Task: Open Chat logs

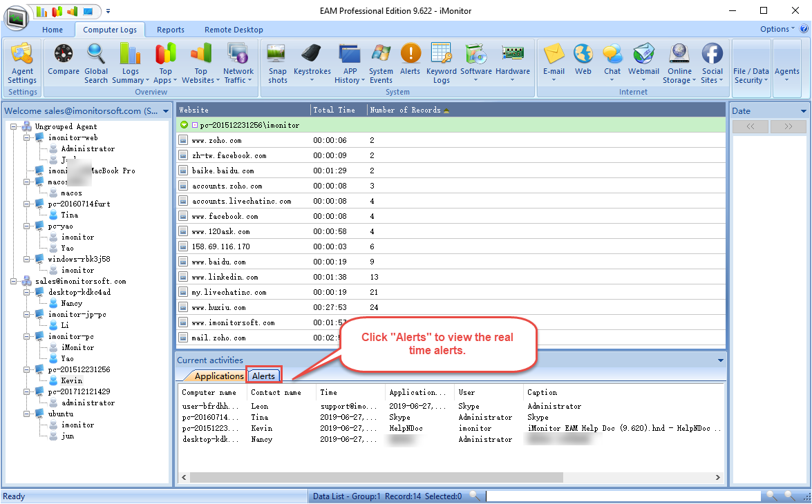Action: pyautogui.click(x=612, y=64)
